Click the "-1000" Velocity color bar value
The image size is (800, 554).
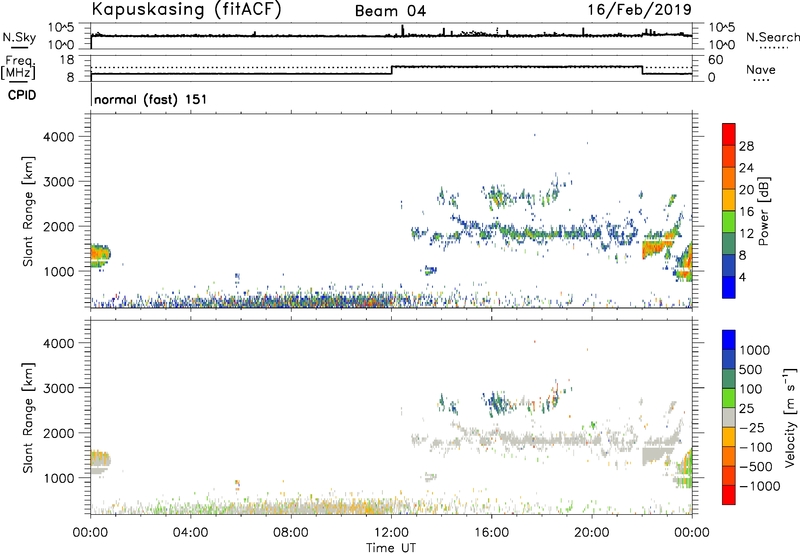click(x=760, y=486)
